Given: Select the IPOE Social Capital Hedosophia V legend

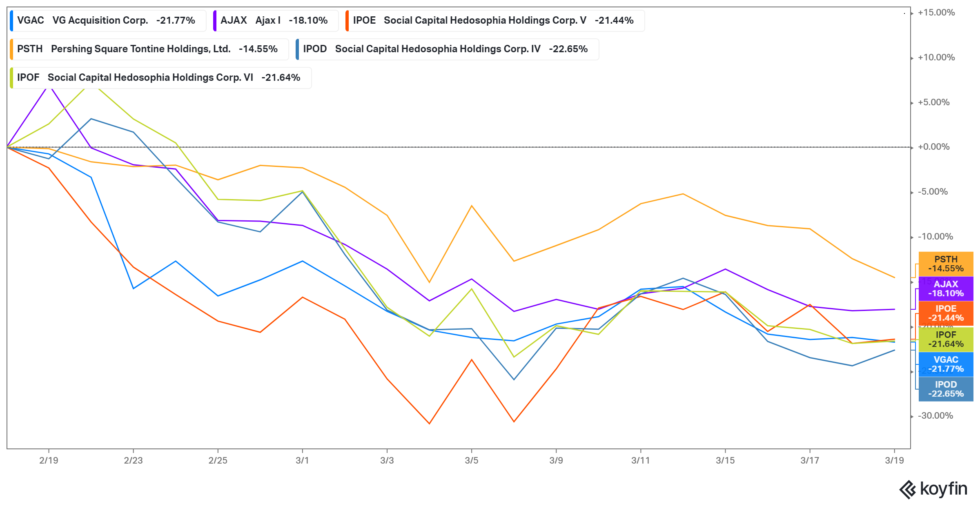Looking at the screenshot, I should pos(495,20).
